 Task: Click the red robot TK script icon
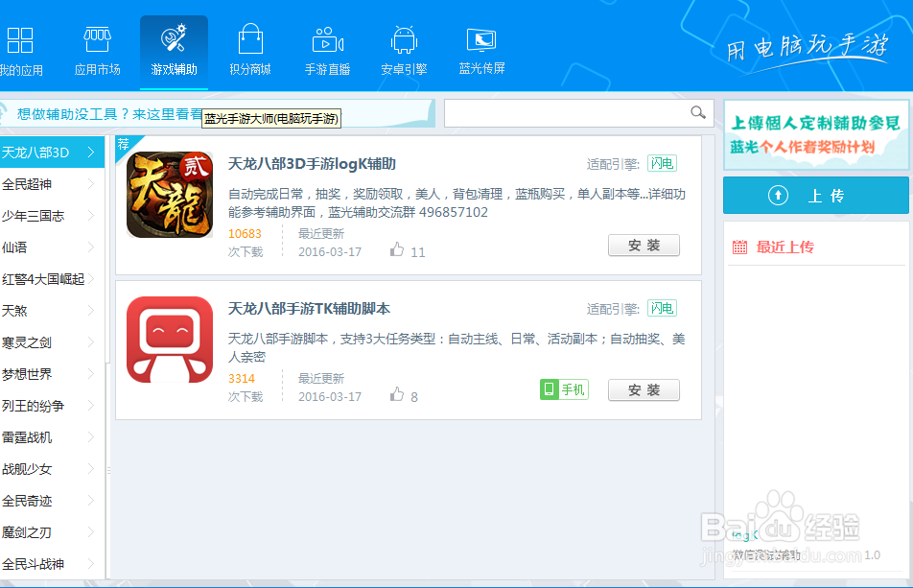(170, 340)
